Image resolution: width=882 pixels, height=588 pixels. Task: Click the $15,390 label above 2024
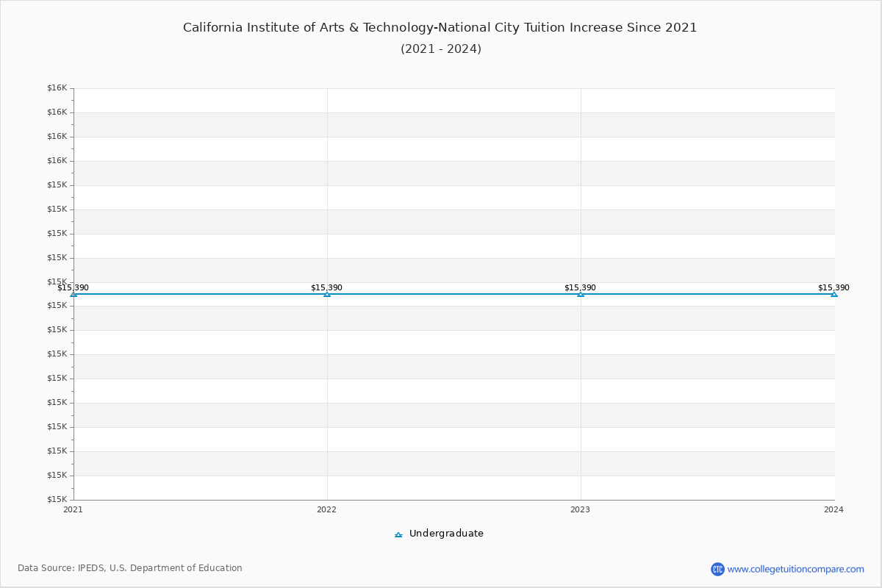[x=833, y=287]
